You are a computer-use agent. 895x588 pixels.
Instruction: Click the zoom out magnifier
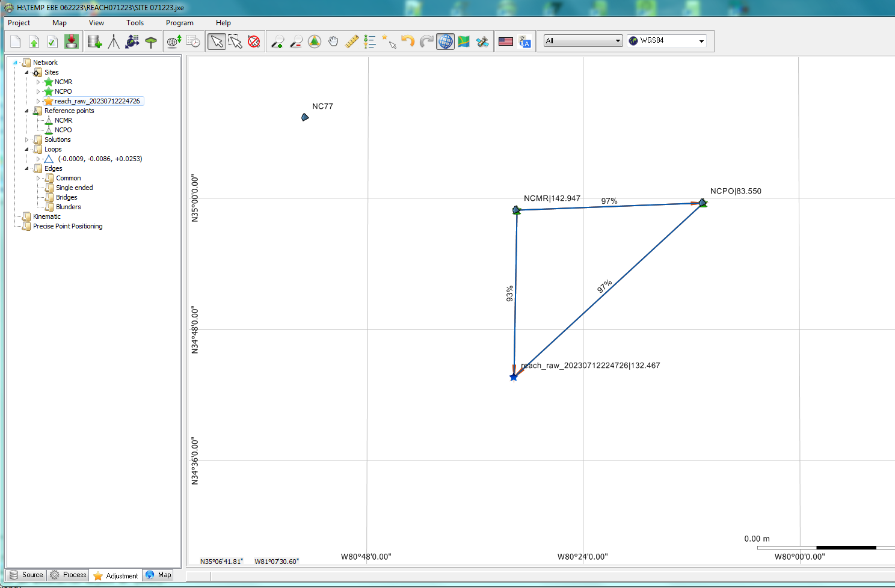pyautogui.click(x=296, y=41)
